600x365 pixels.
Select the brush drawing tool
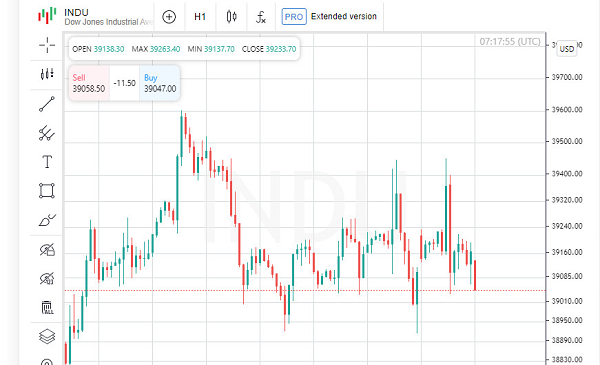(47, 220)
